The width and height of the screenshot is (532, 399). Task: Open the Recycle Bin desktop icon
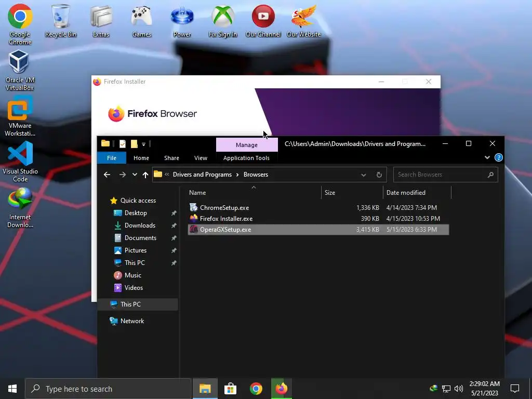[60, 21]
